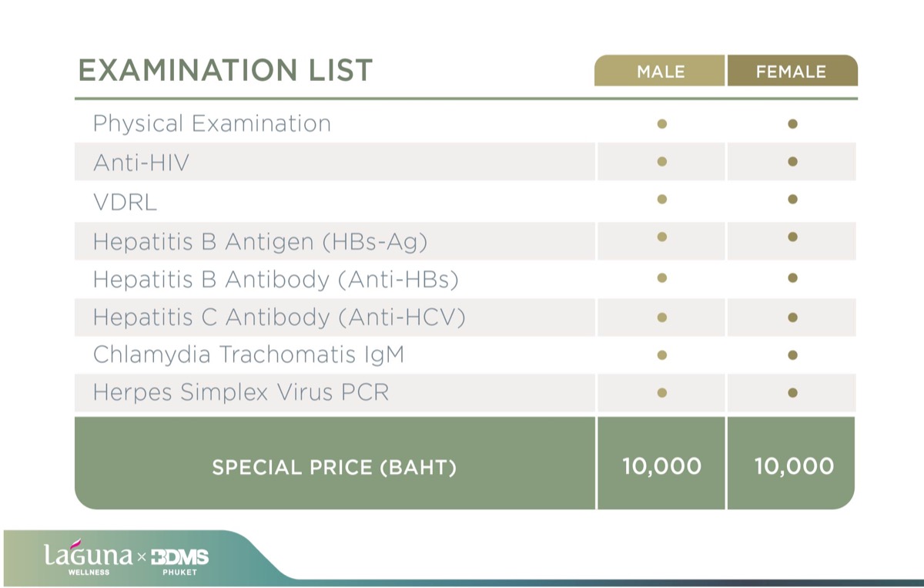Screen dimensions: 924x588
Task: Select the MALE column header
Action: 660,71
